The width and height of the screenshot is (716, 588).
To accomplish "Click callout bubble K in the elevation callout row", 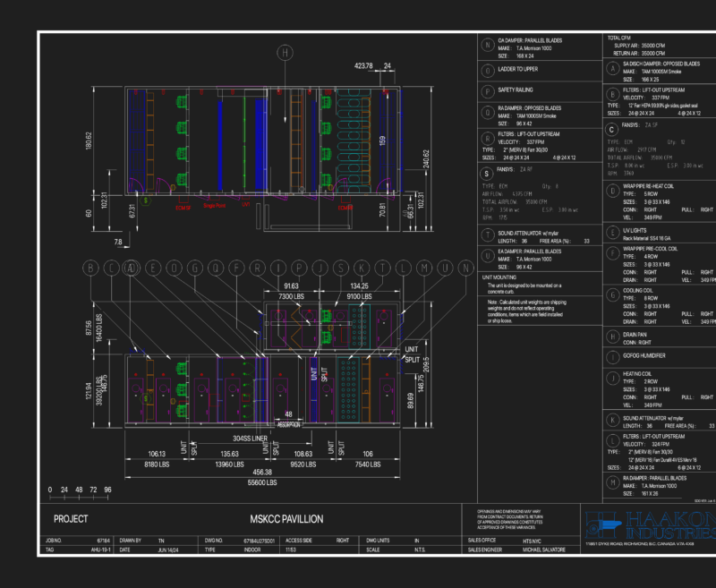I will pos(362,268).
